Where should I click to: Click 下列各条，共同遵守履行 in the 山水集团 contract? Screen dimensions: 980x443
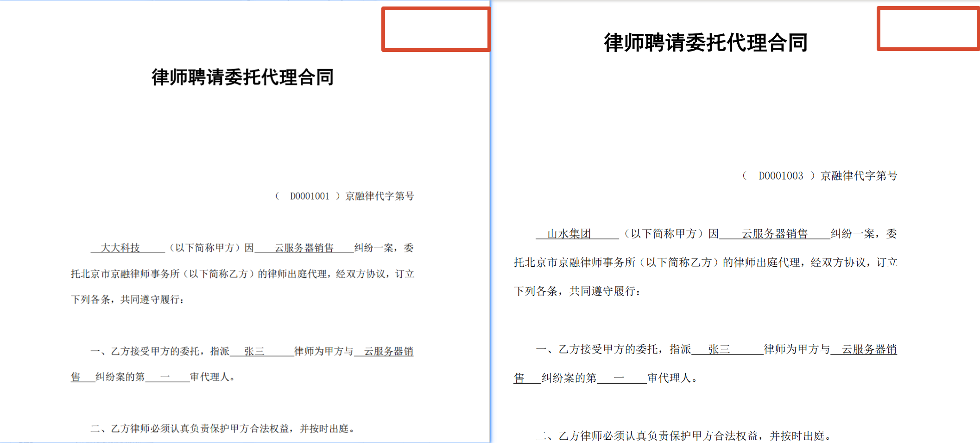[575, 291]
